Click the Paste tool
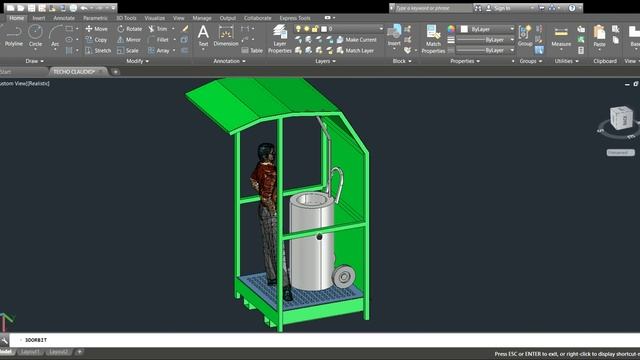This screenshot has height=360, width=640. point(599,36)
